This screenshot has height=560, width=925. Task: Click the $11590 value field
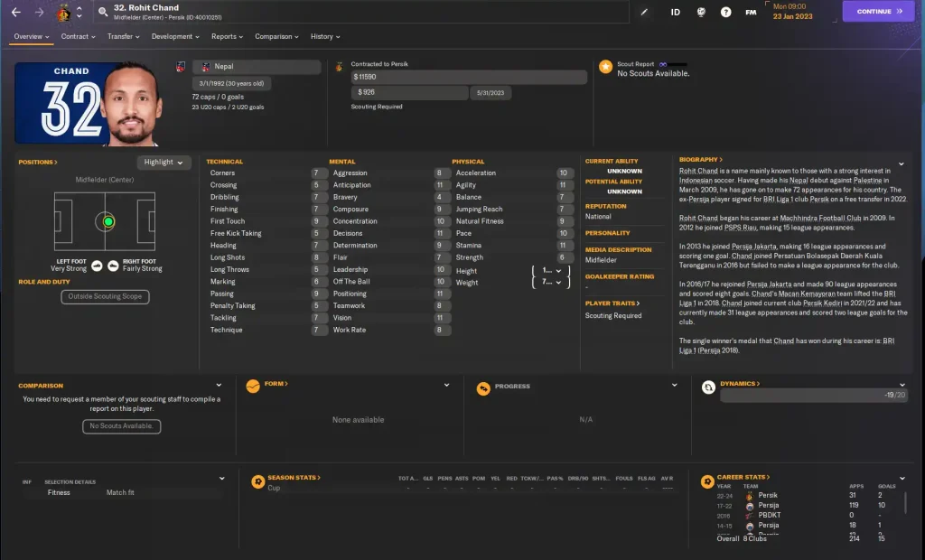click(469, 78)
